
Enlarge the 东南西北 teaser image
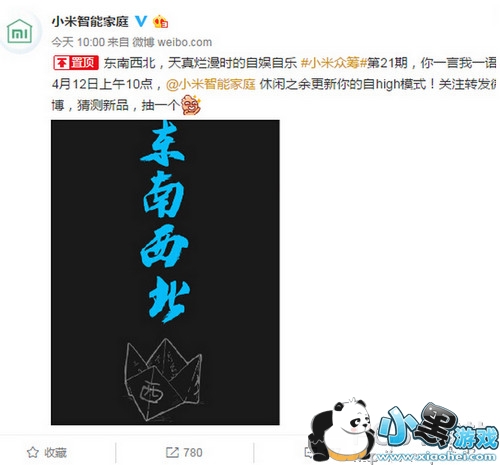coord(165,272)
